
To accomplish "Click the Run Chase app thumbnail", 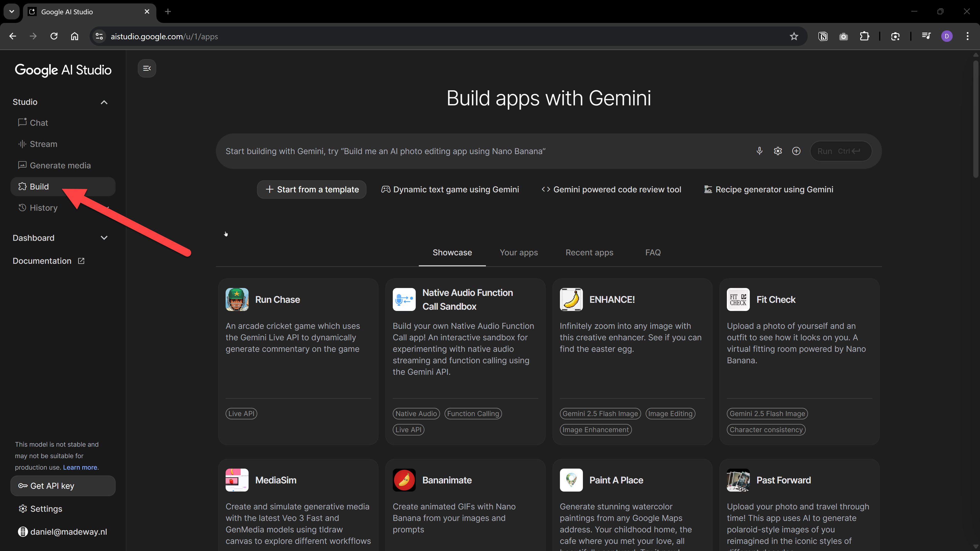I will (237, 300).
